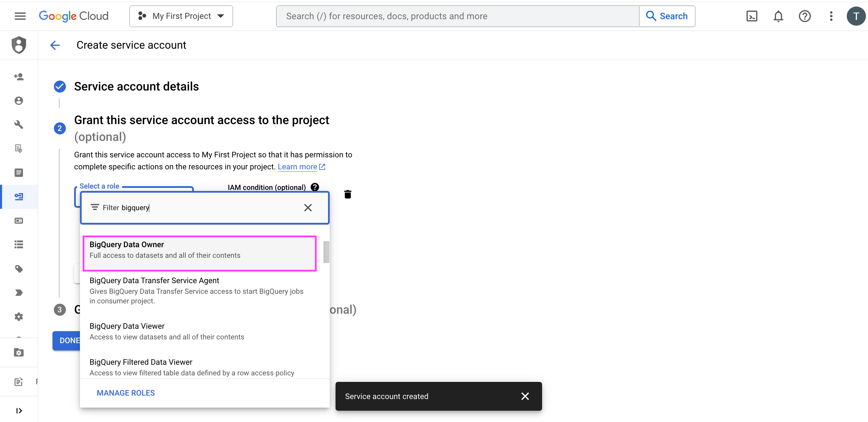Open Identity account-circle sidebar icon
The image size is (868, 422).
click(19, 101)
